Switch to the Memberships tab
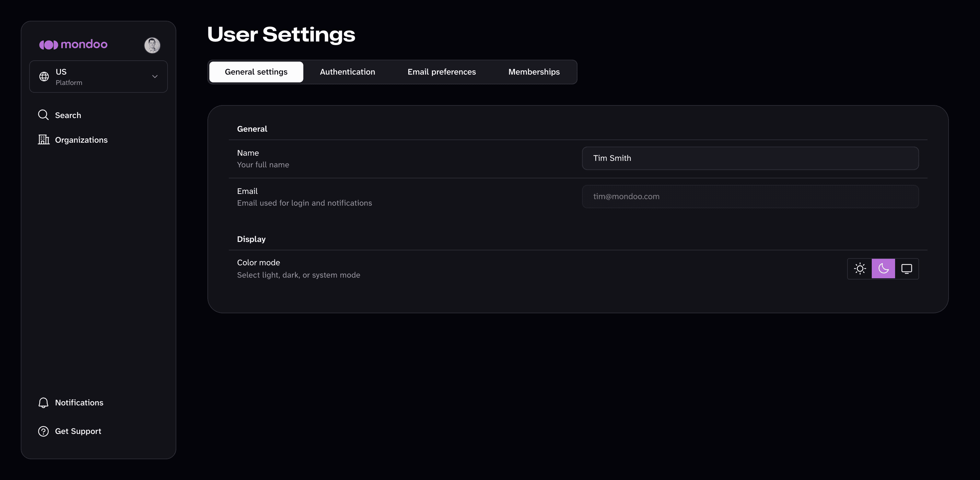The width and height of the screenshot is (980, 480). pos(534,72)
